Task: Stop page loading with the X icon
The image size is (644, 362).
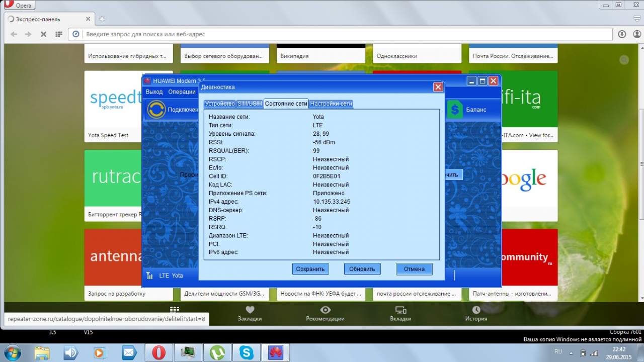Action: (x=43, y=34)
